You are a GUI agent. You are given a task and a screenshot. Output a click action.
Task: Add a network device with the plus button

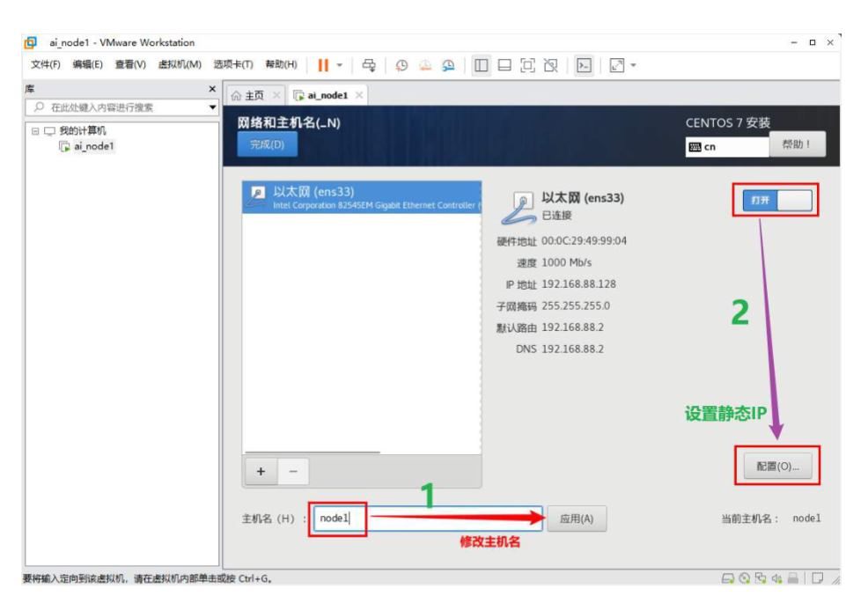(261, 472)
